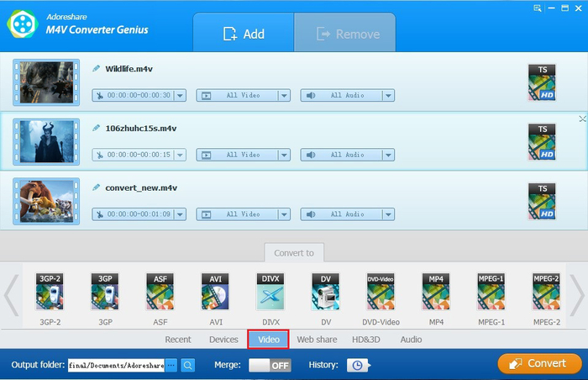Open conversion History clock icon

(x=358, y=365)
